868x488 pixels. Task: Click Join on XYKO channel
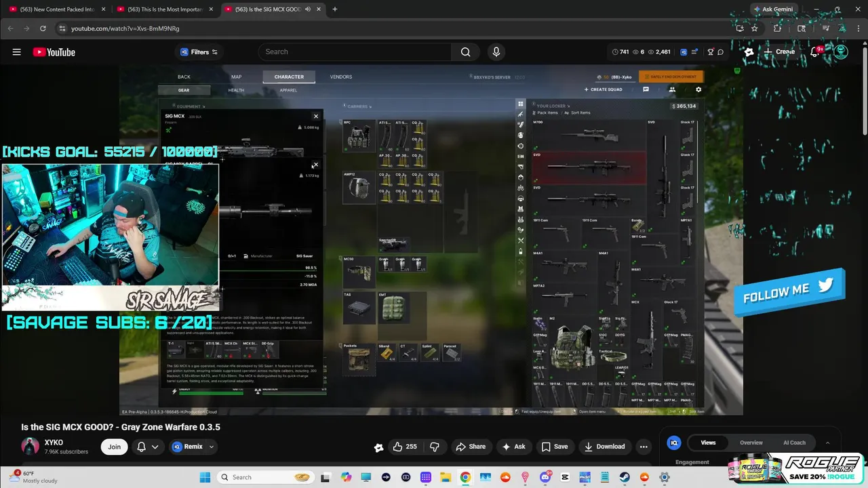[115, 447]
